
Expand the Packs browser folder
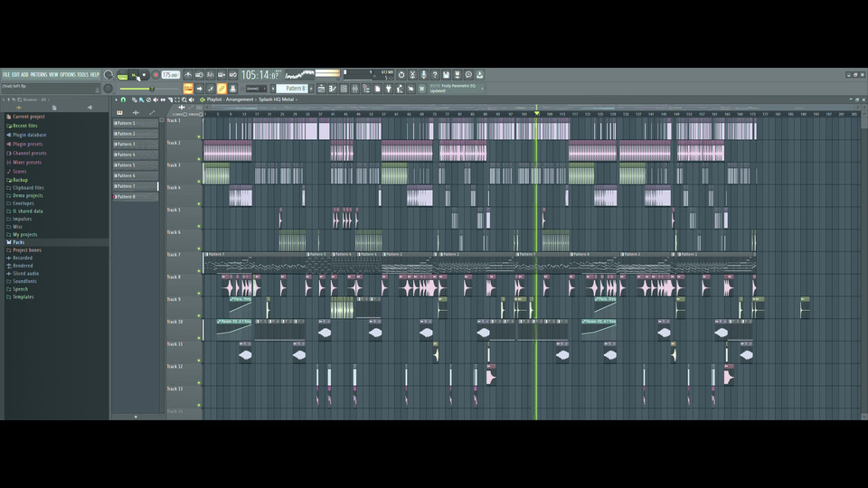point(18,242)
